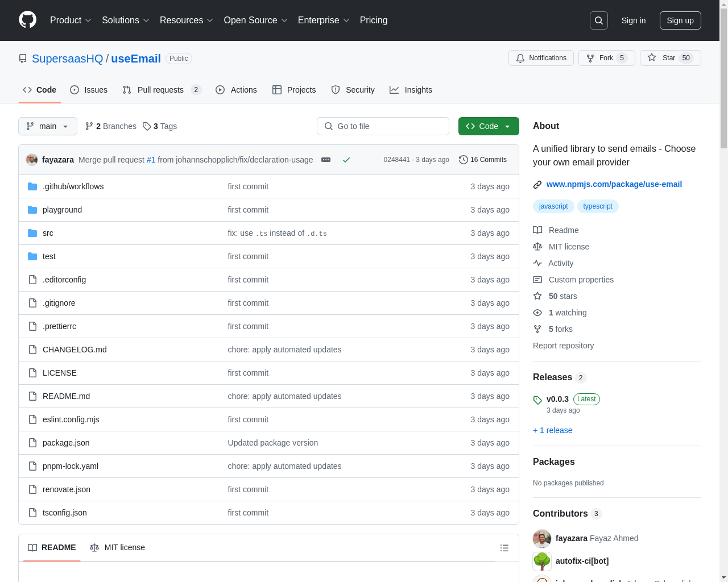Click the search magnifier icon

(599, 20)
